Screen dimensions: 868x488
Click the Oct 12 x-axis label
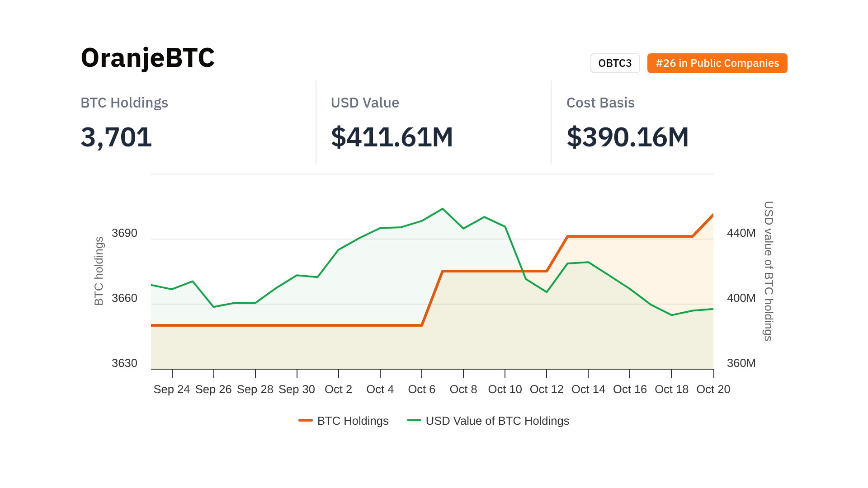pos(546,389)
